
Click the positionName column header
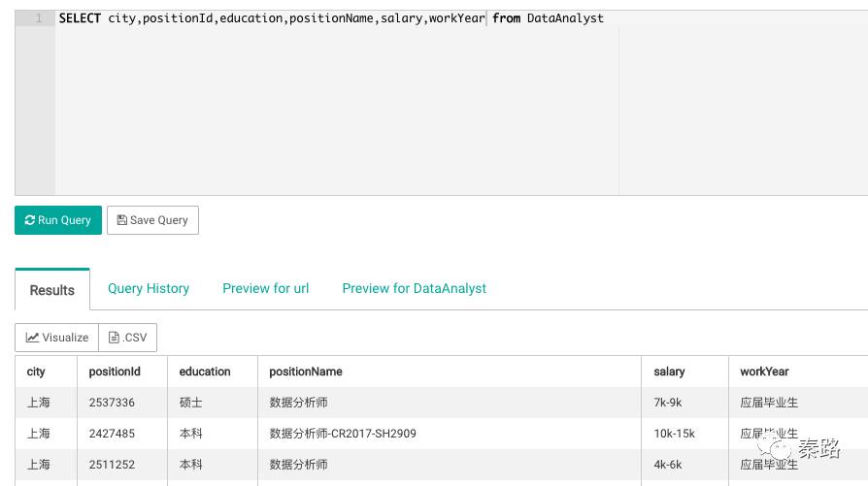pos(306,372)
